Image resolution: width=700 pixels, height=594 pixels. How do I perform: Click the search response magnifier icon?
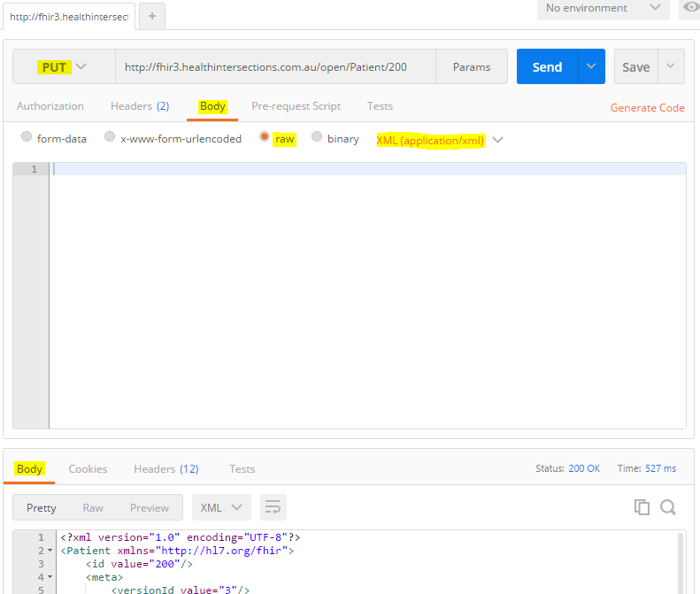point(668,507)
